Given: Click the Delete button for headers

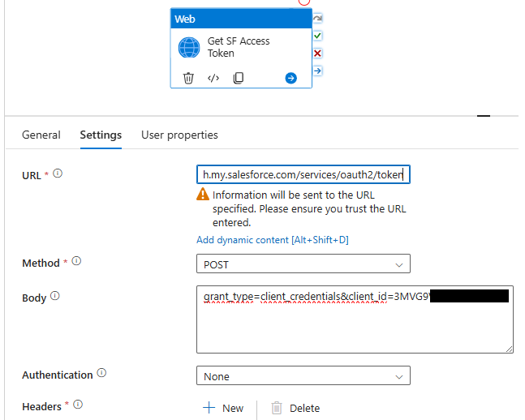Looking at the screenshot, I should (295, 408).
